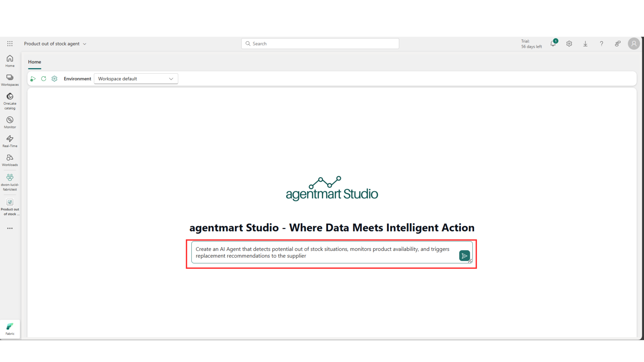
Task: Expand the Workspace default environment dropdown
Action: pos(136,79)
